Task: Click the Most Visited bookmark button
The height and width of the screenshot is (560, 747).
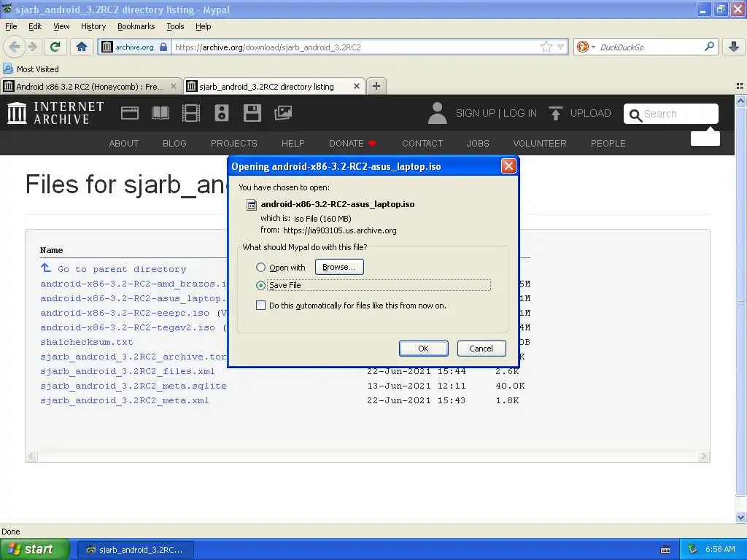Action: [x=31, y=69]
